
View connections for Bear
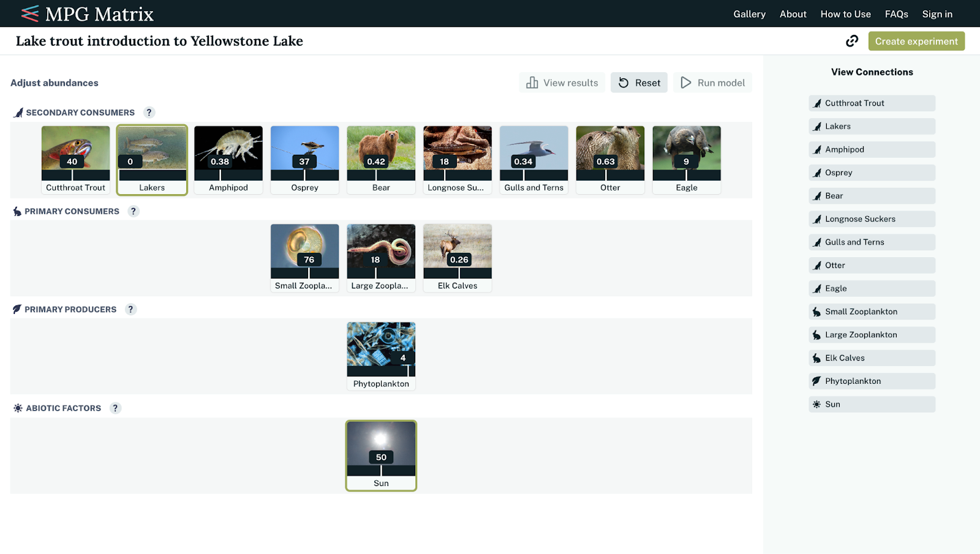[x=872, y=196]
